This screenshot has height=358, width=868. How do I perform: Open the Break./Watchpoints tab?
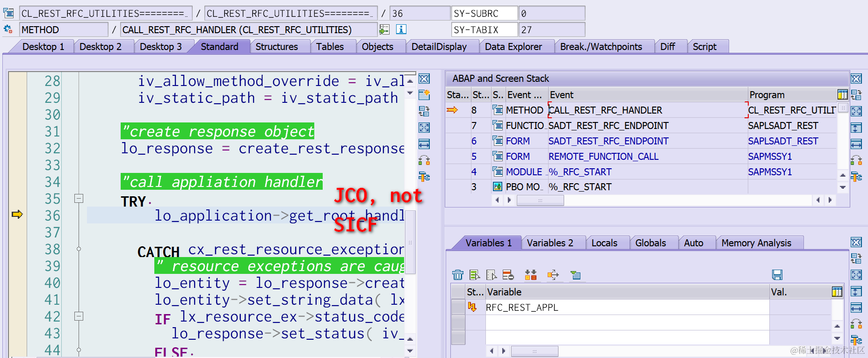coord(601,47)
